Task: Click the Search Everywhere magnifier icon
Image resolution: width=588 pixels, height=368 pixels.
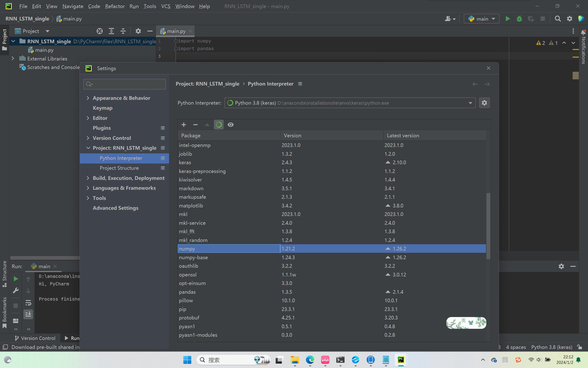Action: (558, 19)
